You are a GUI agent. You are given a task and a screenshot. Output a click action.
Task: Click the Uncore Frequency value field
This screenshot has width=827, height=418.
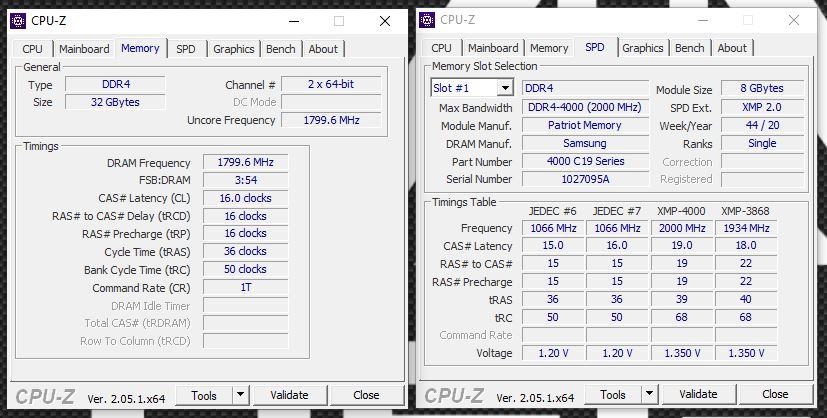click(x=331, y=120)
